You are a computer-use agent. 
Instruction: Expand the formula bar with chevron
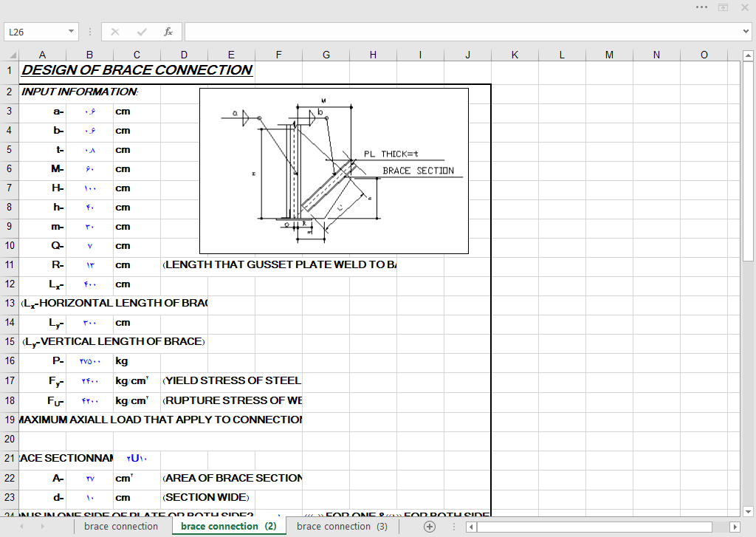[746, 32]
